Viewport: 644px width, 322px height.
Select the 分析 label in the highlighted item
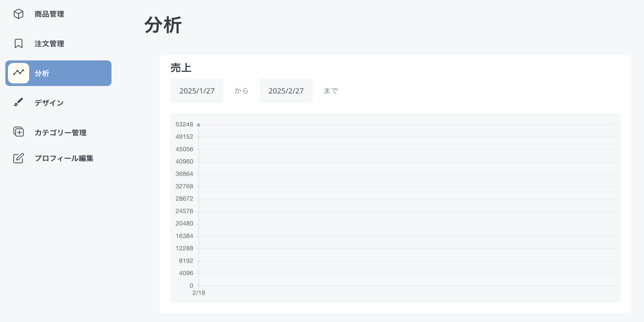point(42,73)
